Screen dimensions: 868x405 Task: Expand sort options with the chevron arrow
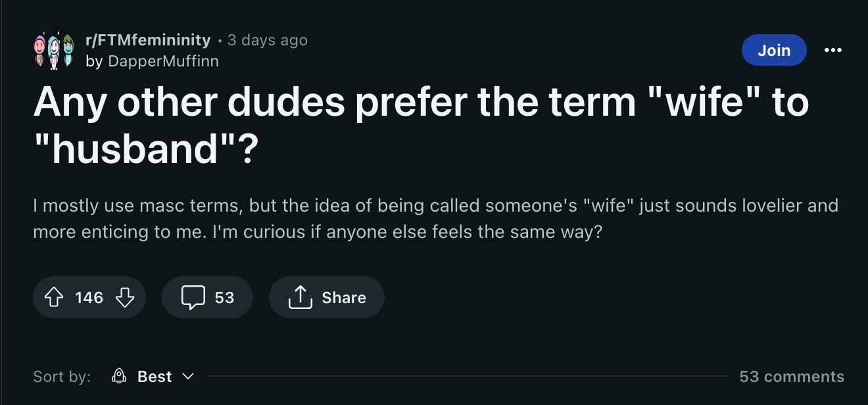(188, 377)
